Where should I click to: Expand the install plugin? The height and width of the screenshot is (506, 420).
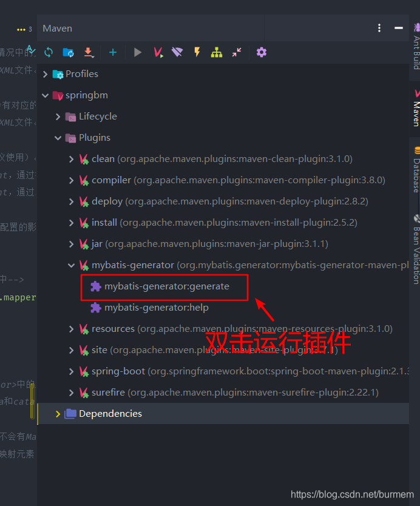72,223
